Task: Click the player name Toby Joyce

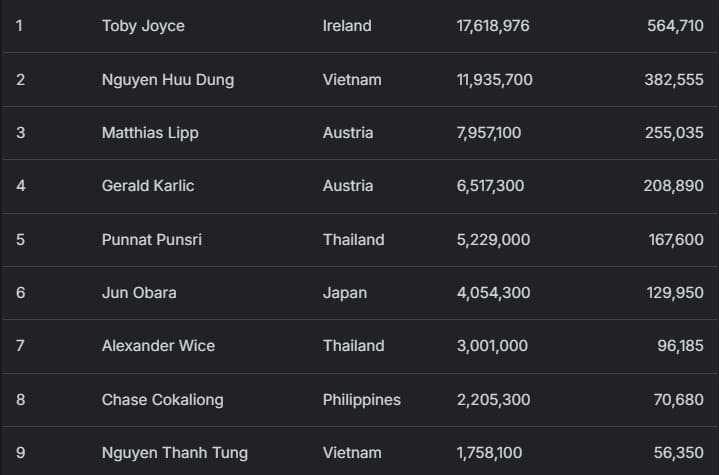Action: (x=143, y=26)
